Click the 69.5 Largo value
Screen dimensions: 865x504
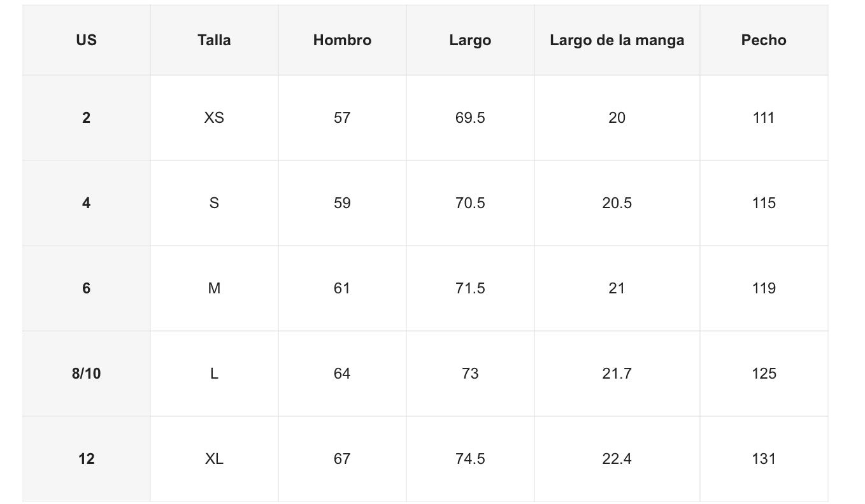click(470, 118)
